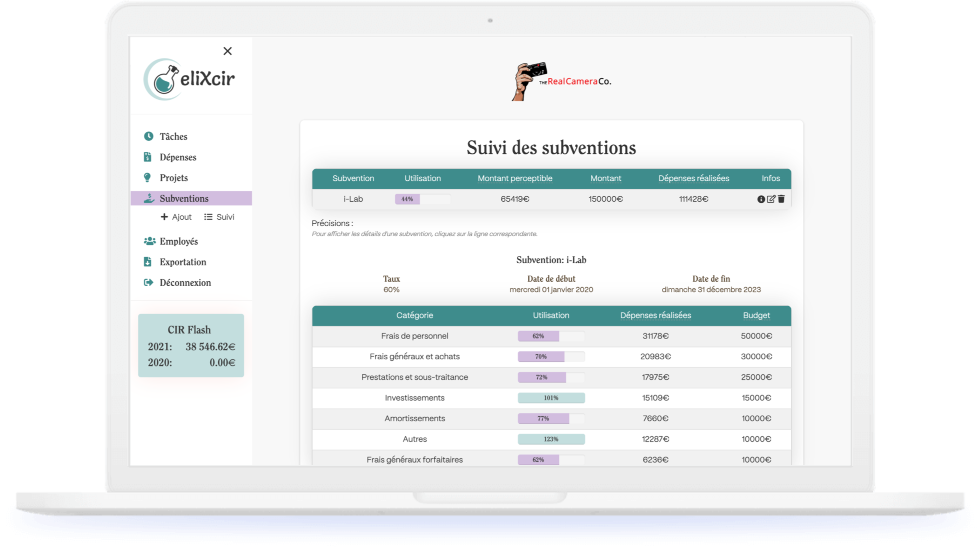Viewport: 980px width, 548px height.
Task: Click the Investissements 101% progress bar
Action: tap(551, 398)
